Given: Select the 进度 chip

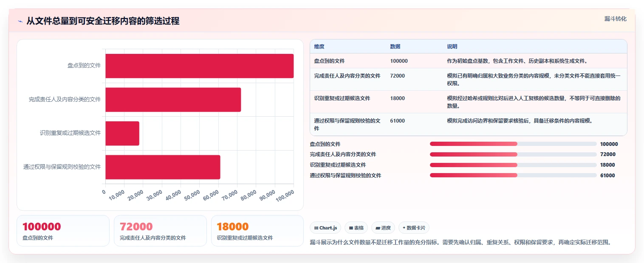Looking at the screenshot, I should coord(383,228).
